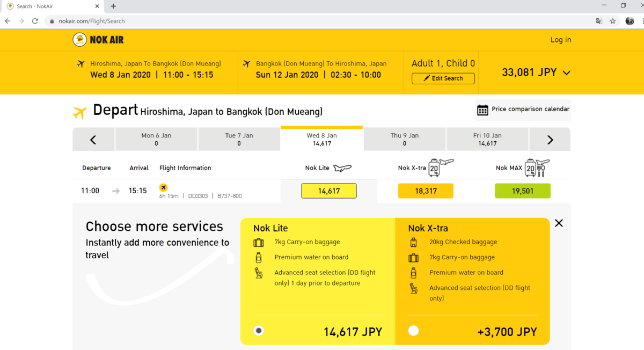
Task: Select the Nok Lite 14,617 JPY radio button
Action: click(259, 331)
